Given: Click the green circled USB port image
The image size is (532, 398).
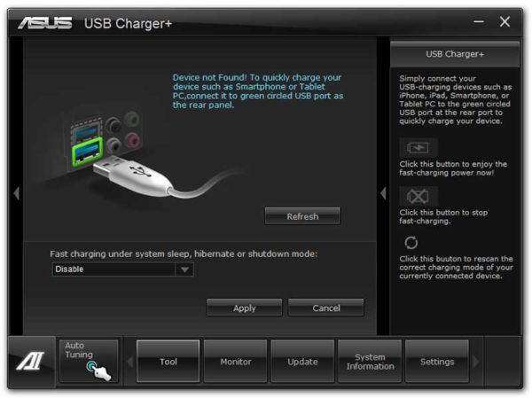Looking at the screenshot, I should [87, 152].
